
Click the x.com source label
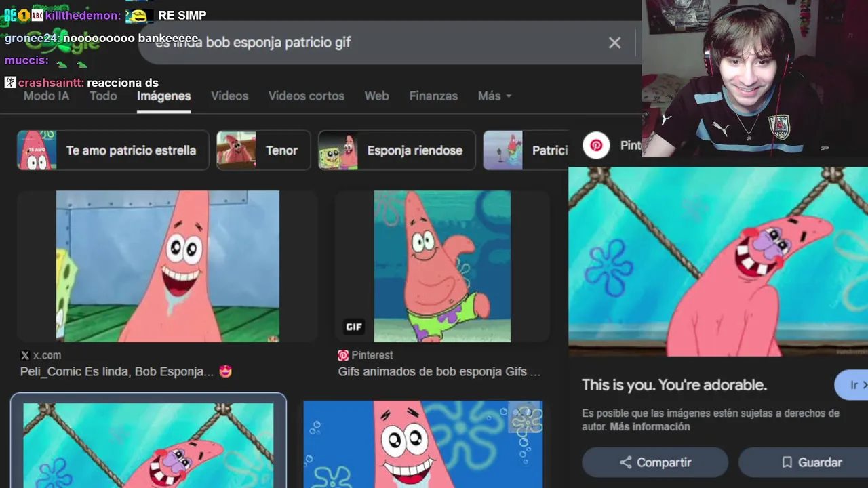coord(47,355)
